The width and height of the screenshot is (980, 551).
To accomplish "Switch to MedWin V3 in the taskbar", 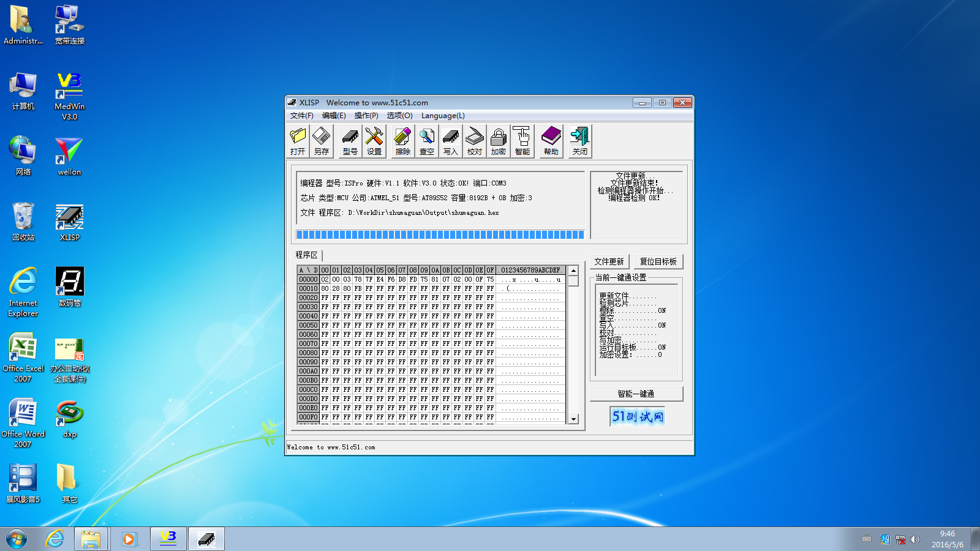I will pos(168,539).
